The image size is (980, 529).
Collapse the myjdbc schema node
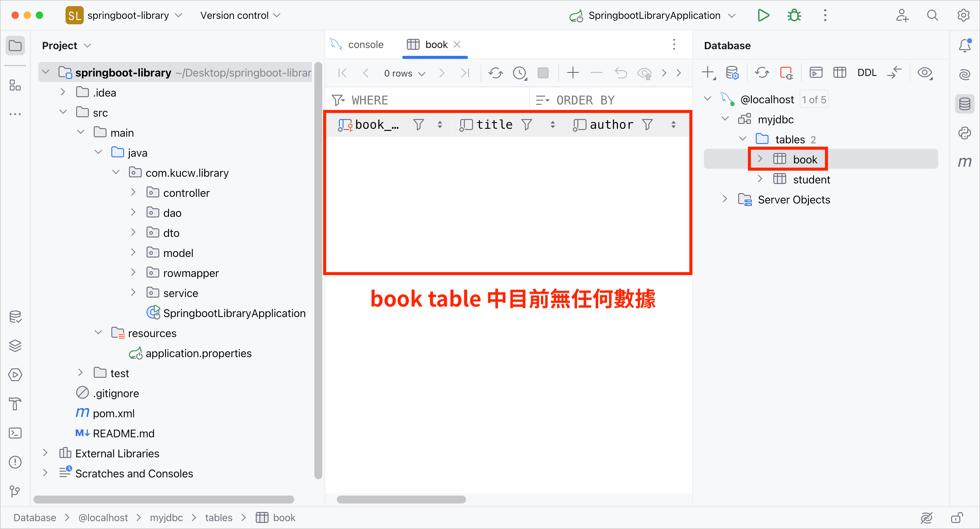[725, 119]
